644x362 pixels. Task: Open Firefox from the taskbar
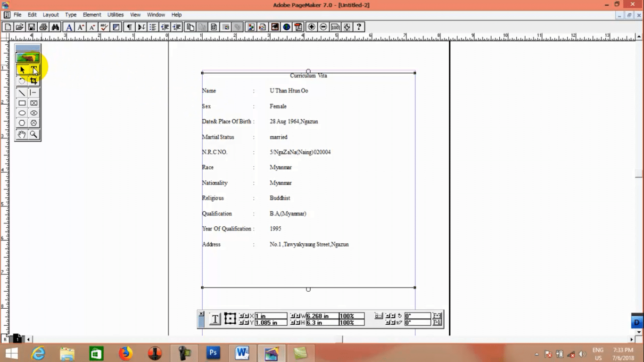[125, 353]
